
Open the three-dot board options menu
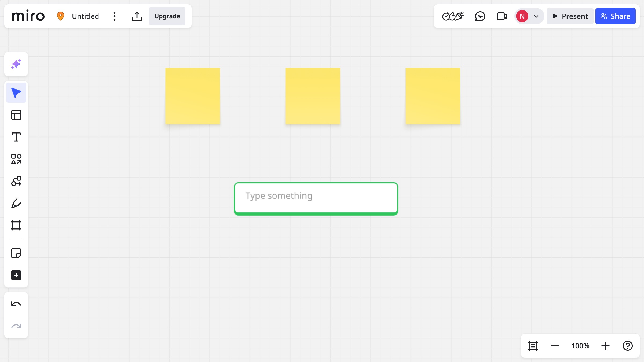pos(115,16)
